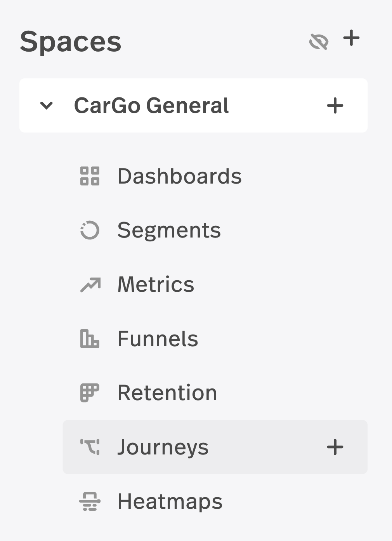Go to Segments section
392x541 pixels.
169,230
